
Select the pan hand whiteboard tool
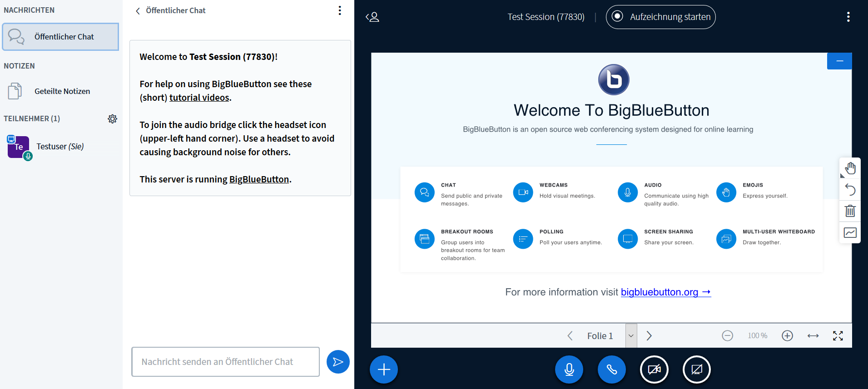(x=850, y=168)
